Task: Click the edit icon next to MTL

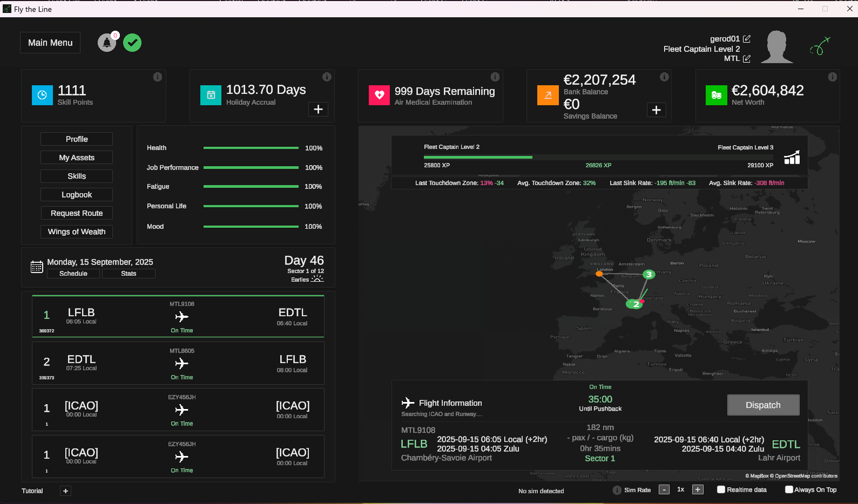Action: [x=747, y=59]
